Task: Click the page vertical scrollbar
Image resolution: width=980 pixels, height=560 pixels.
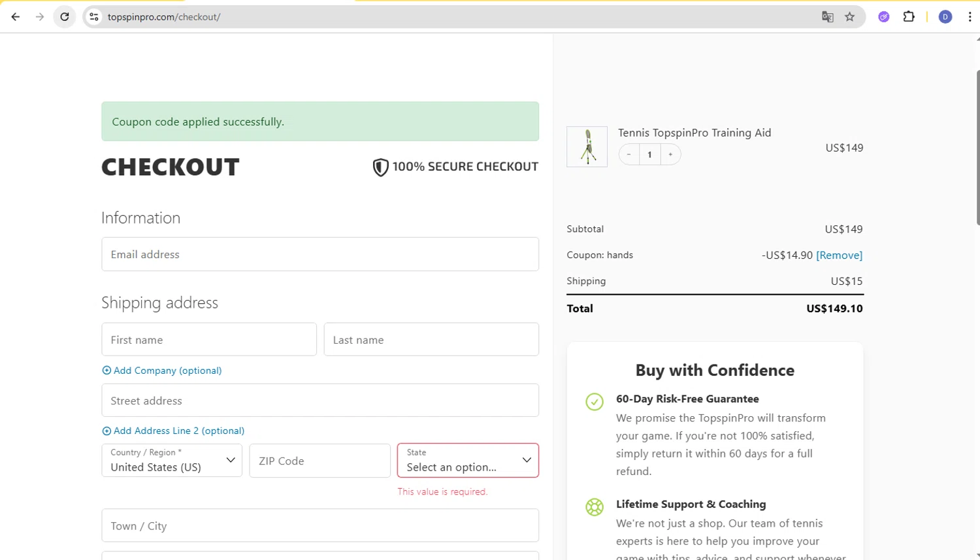Action: [977, 147]
